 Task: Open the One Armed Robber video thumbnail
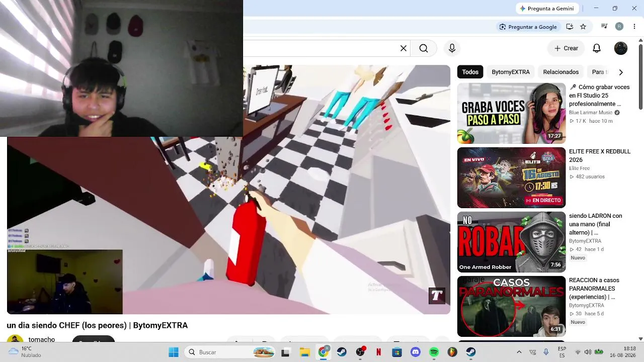pyautogui.click(x=511, y=242)
